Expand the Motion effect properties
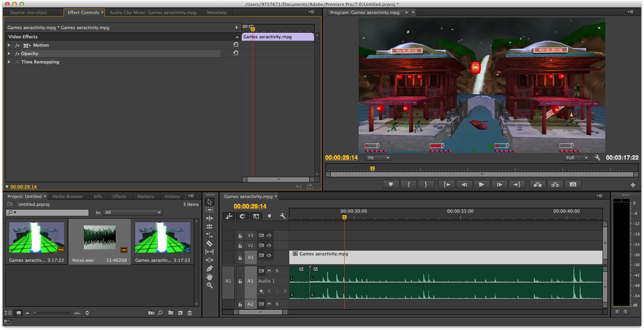 (9, 45)
